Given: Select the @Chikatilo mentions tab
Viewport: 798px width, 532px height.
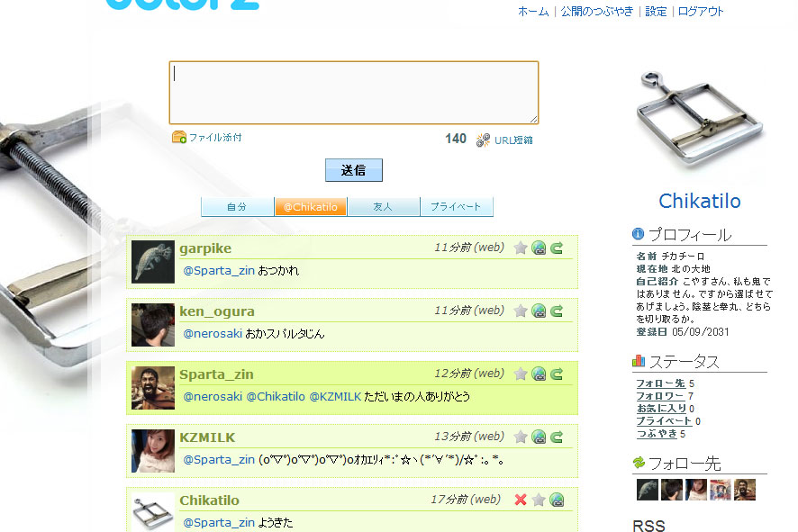Looking at the screenshot, I should click(310, 207).
